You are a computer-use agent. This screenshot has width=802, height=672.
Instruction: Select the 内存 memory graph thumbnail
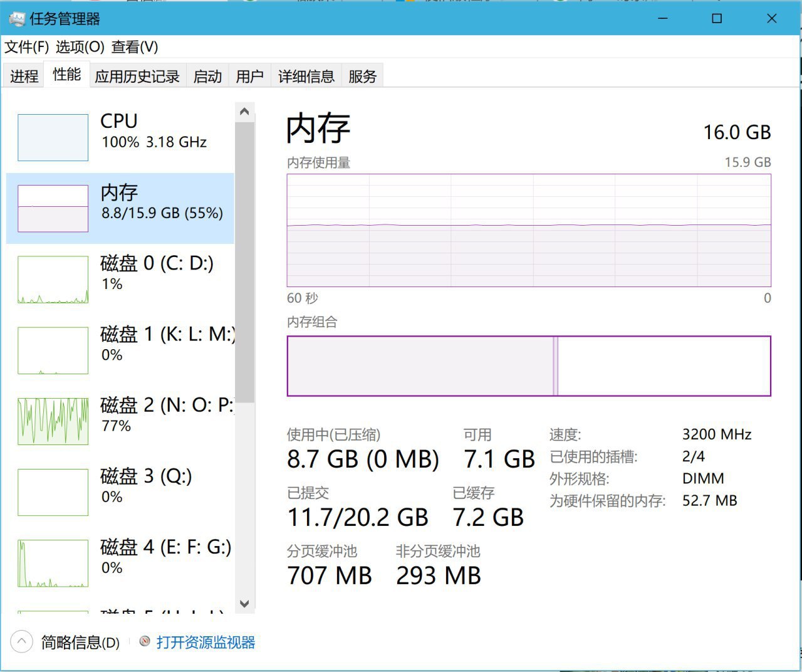(53, 208)
